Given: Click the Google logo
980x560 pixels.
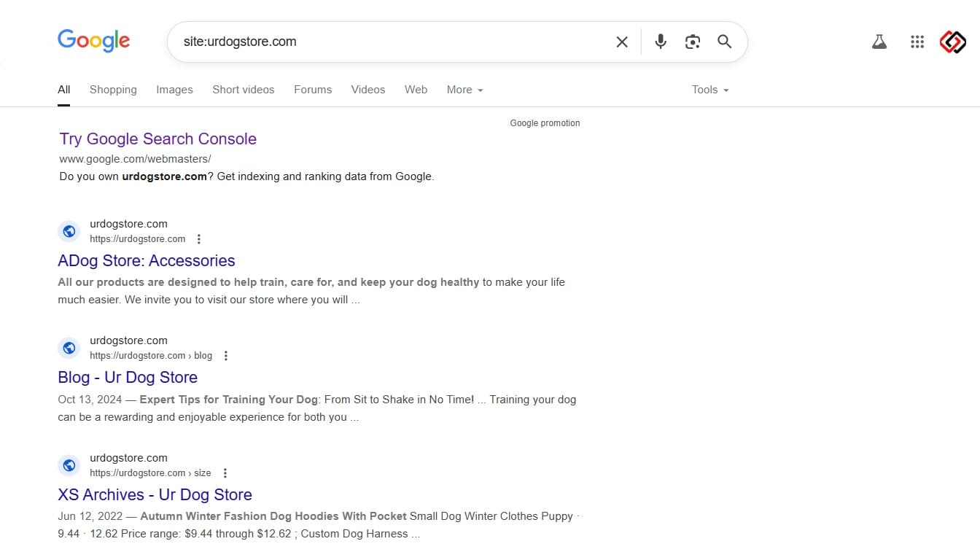Looking at the screenshot, I should pos(93,41).
